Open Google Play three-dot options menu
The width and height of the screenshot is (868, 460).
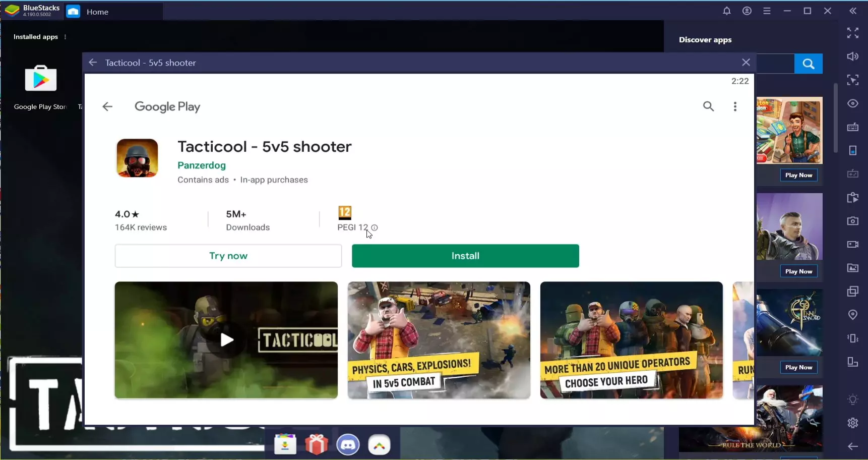click(x=735, y=106)
